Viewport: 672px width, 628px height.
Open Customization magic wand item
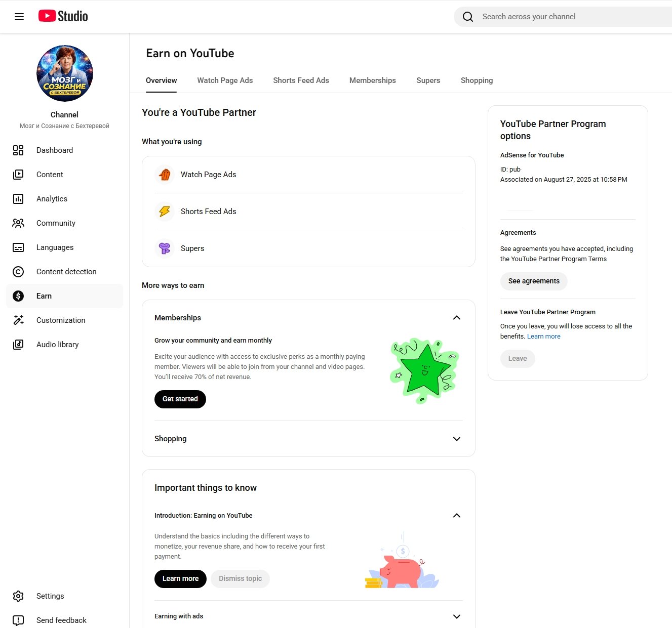click(x=18, y=320)
